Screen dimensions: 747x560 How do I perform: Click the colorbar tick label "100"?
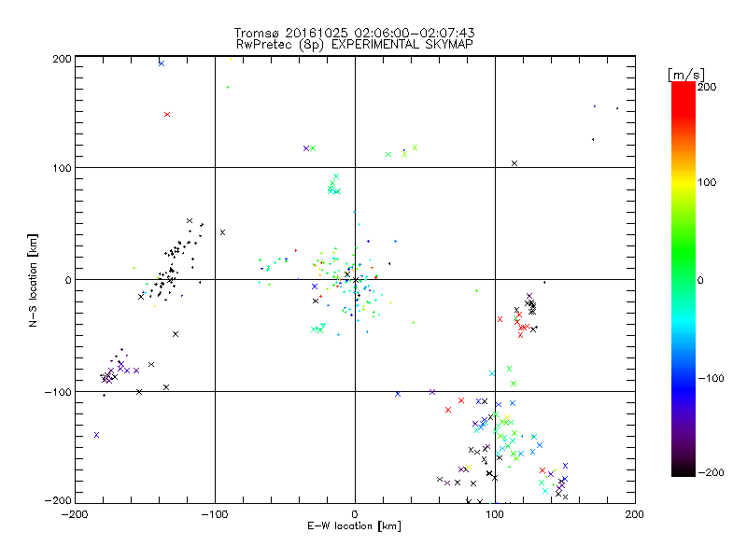tap(707, 182)
